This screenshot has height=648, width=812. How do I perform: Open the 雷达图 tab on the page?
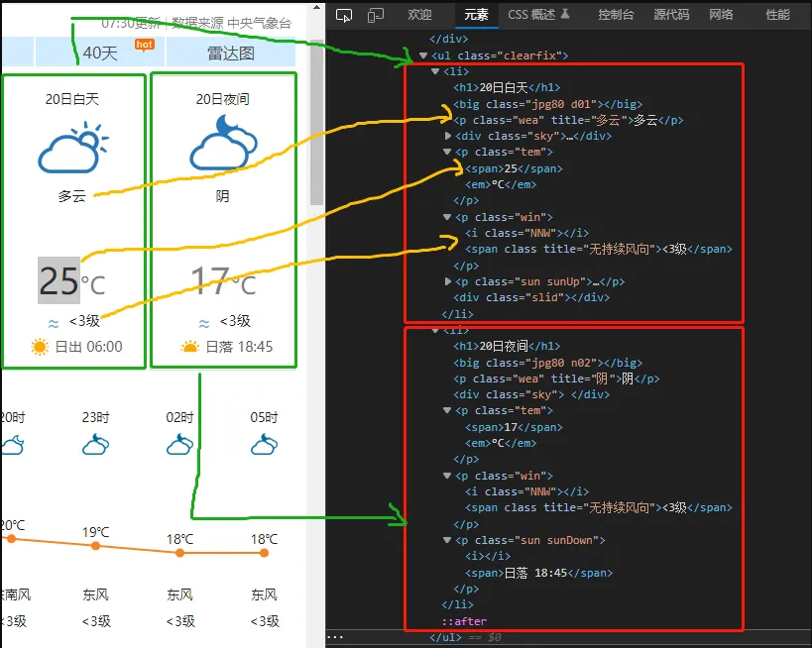pos(230,53)
